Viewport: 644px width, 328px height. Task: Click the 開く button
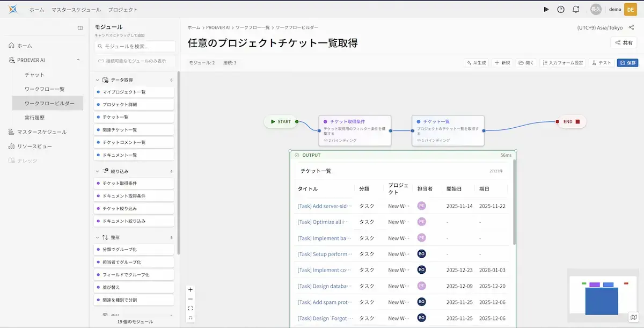526,63
